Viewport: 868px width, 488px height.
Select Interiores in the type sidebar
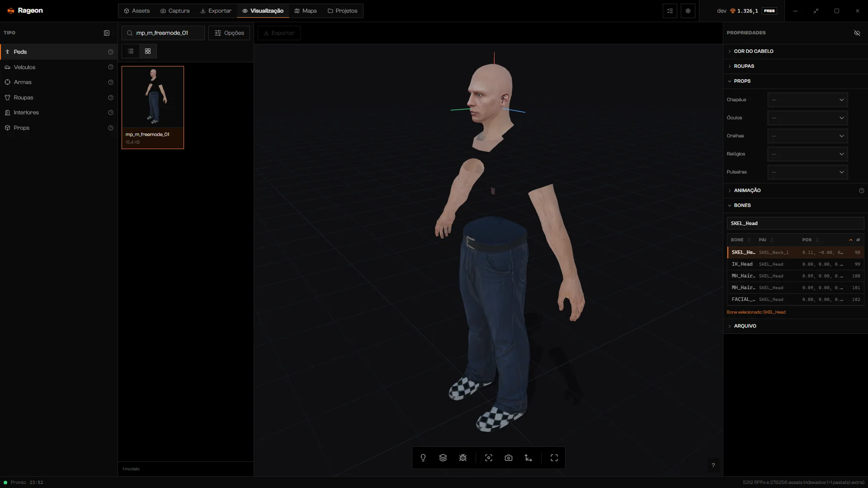tap(59, 113)
